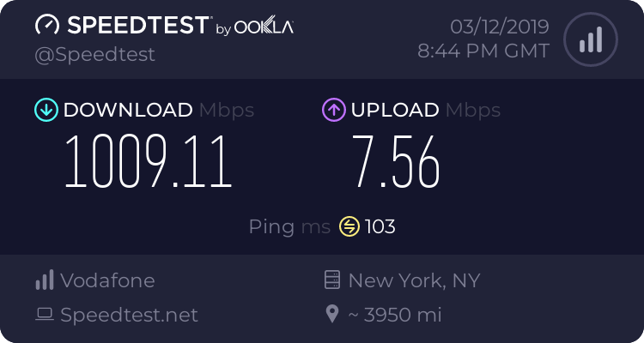
Task: Click the Vodafone signal bars icon
Action: click(45, 280)
